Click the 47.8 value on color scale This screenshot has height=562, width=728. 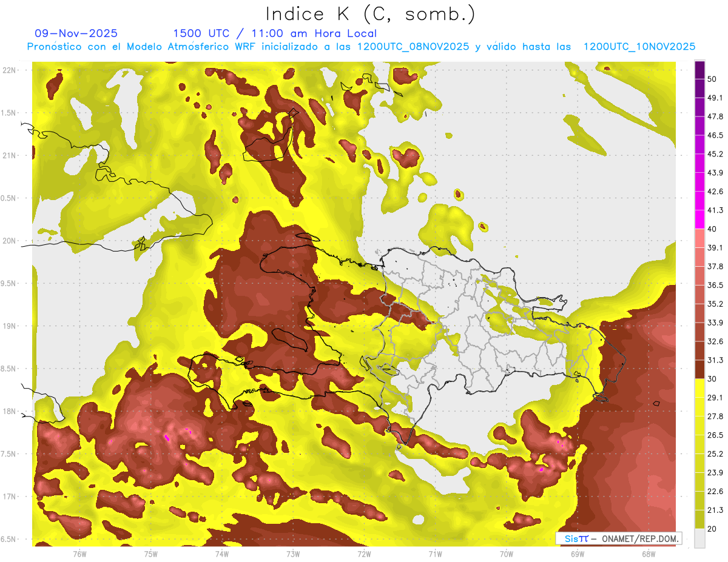[715, 116]
